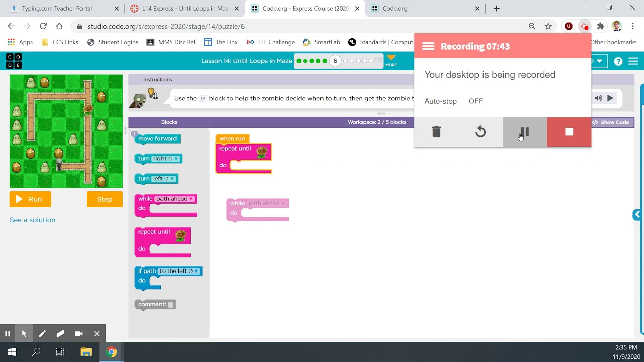Screen dimensions: 644x362
Task: Open the path ahead dropdown in the toolbox while block
Action: [175, 199]
